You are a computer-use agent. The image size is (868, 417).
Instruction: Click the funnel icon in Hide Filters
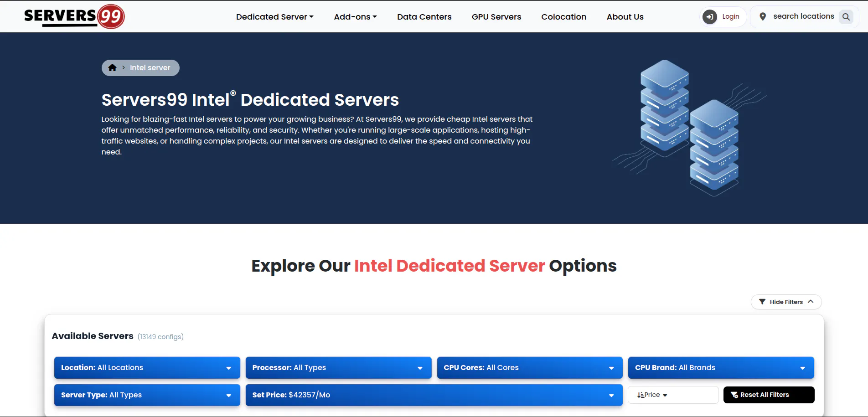pos(762,302)
